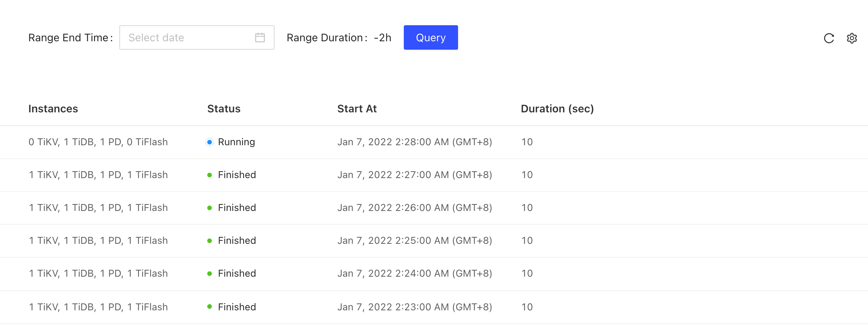The image size is (868, 334).
Task: Click the Status column header
Action: click(224, 109)
